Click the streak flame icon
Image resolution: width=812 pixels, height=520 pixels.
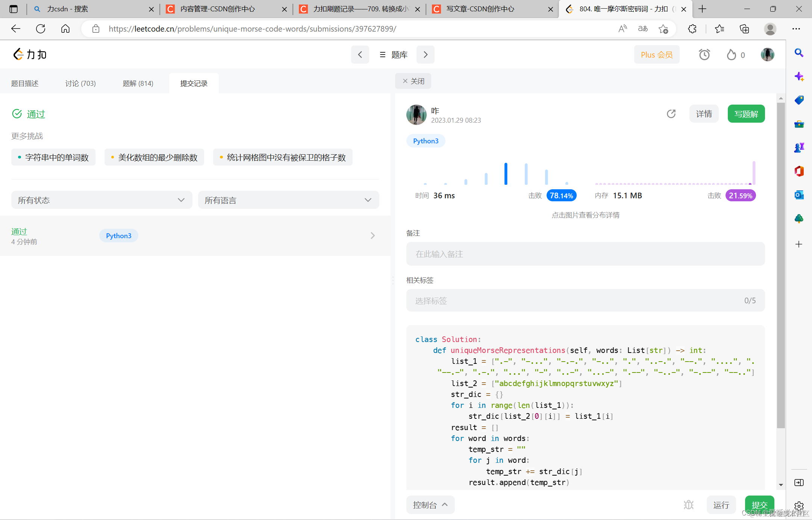tap(731, 55)
